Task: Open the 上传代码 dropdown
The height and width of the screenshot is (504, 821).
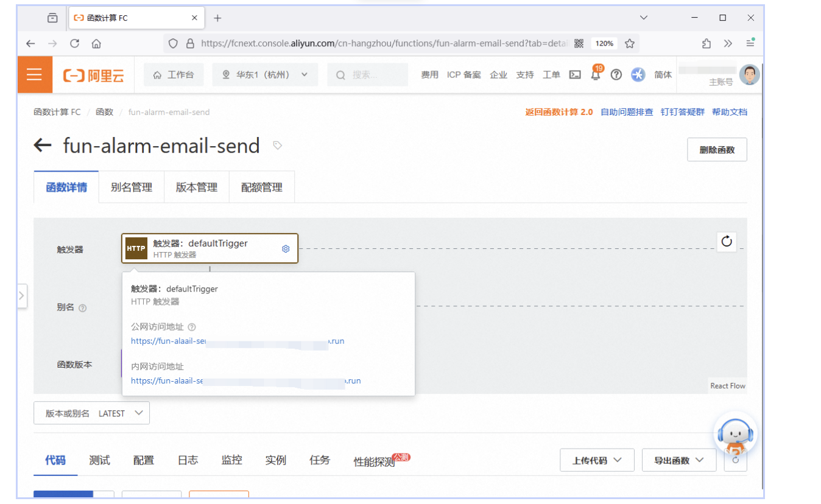Action: [597, 460]
